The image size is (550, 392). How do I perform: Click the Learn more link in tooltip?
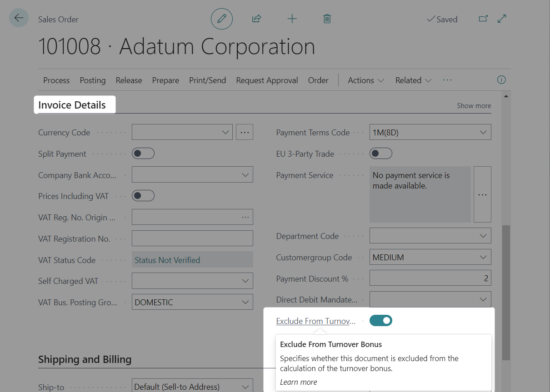coord(299,382)
